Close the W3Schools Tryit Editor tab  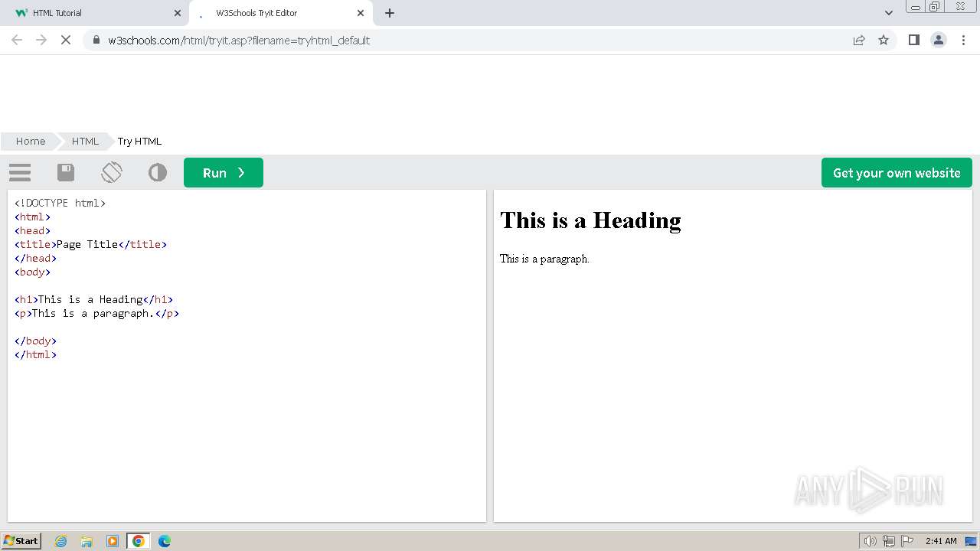[x=360, y=13]
